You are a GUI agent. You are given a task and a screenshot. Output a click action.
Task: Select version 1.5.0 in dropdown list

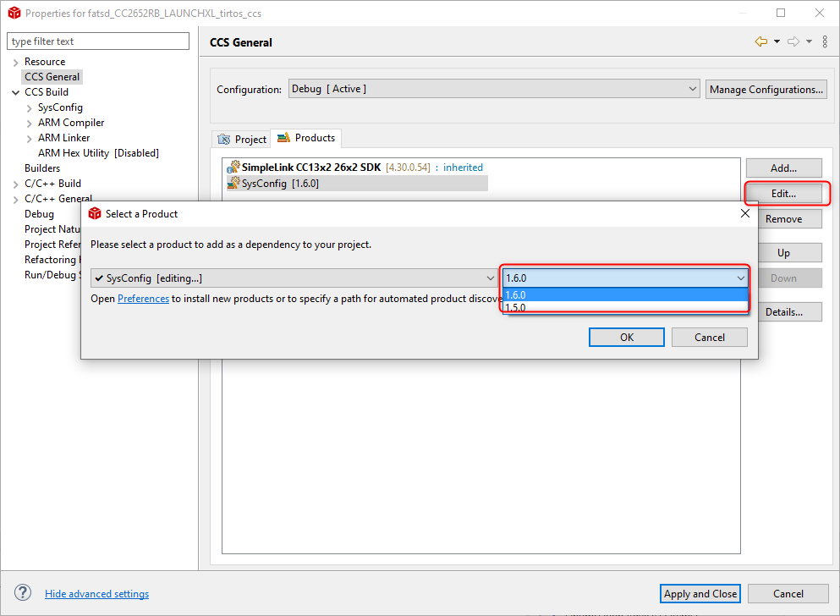[625, 307]
